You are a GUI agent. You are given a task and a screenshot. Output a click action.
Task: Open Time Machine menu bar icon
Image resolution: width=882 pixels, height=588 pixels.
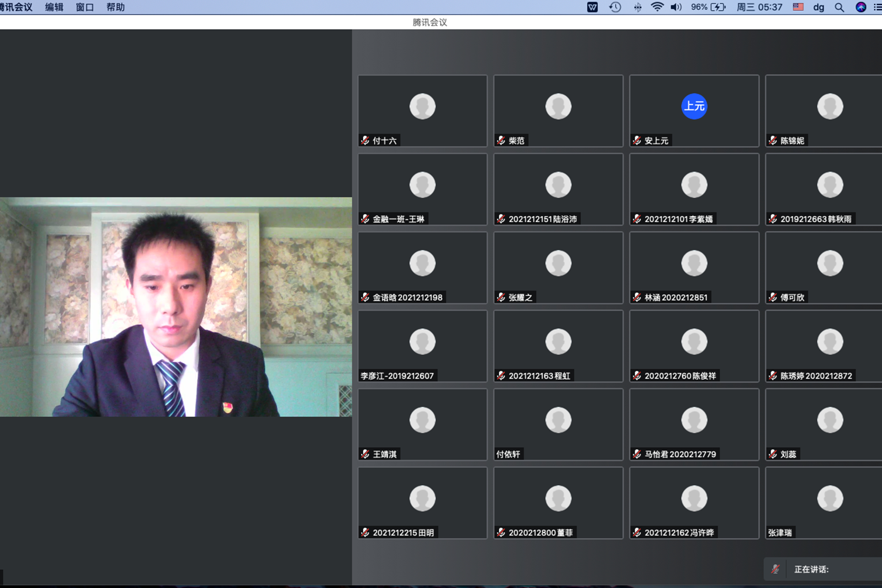pos(615,7)
